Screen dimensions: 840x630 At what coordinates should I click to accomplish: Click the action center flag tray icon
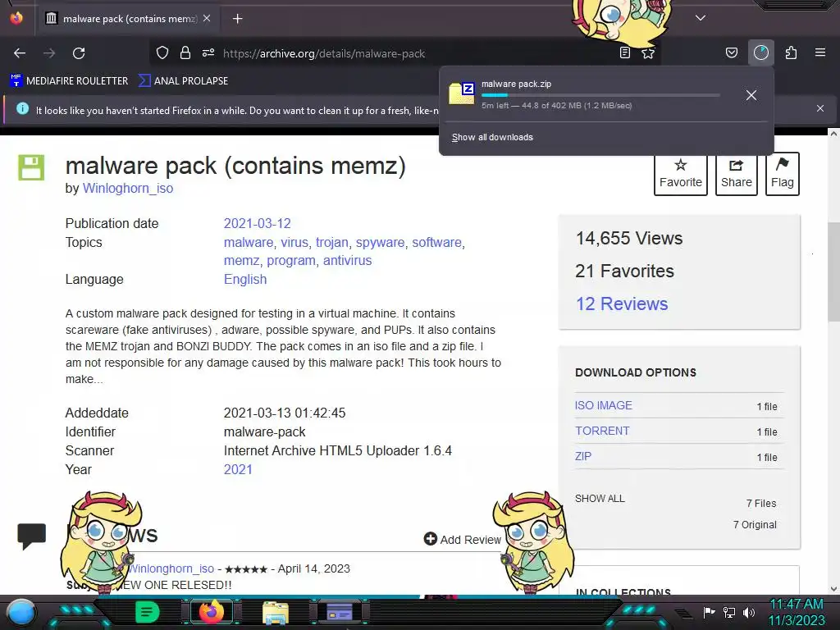click(710, 612)
